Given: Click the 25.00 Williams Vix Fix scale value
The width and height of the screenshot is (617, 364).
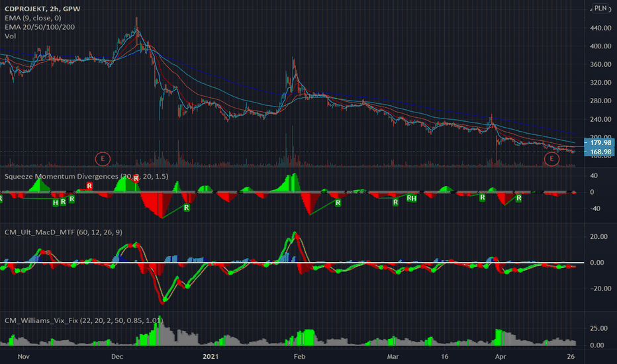Looking at the screenshot, I should click(x=599, y=328).
